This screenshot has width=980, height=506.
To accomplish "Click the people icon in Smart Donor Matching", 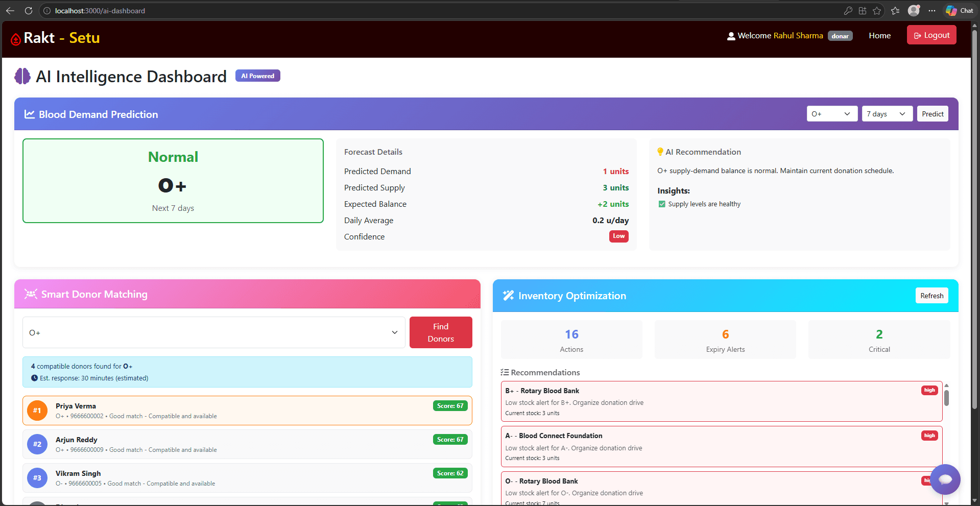I will click(31, 294).
